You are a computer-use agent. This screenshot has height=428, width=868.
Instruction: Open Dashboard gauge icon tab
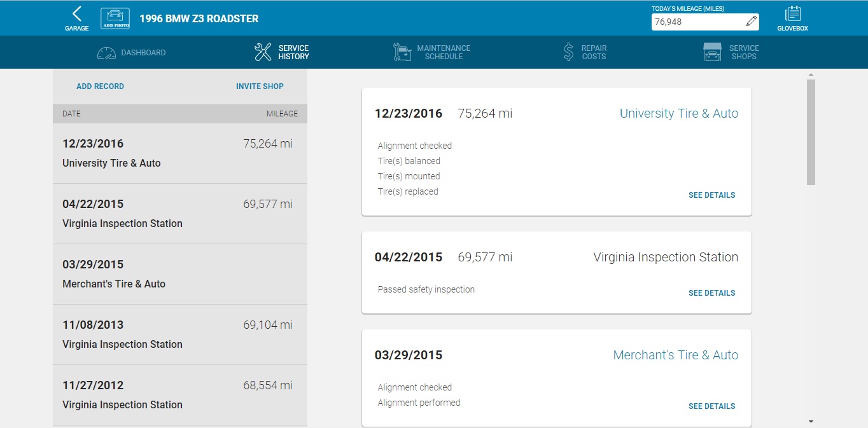click(106, 53)
